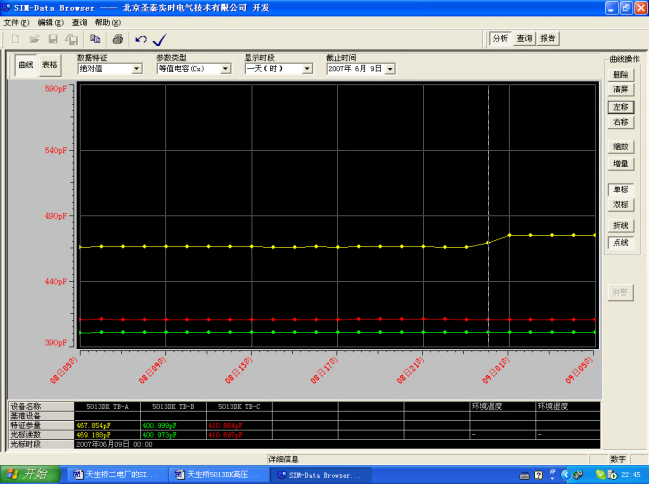This screenshot has height=484, width=649.
Task: Expand the 显示时段 dropdown showing 一天(时)
Action: pyautogui.click(x=307, y=69)
